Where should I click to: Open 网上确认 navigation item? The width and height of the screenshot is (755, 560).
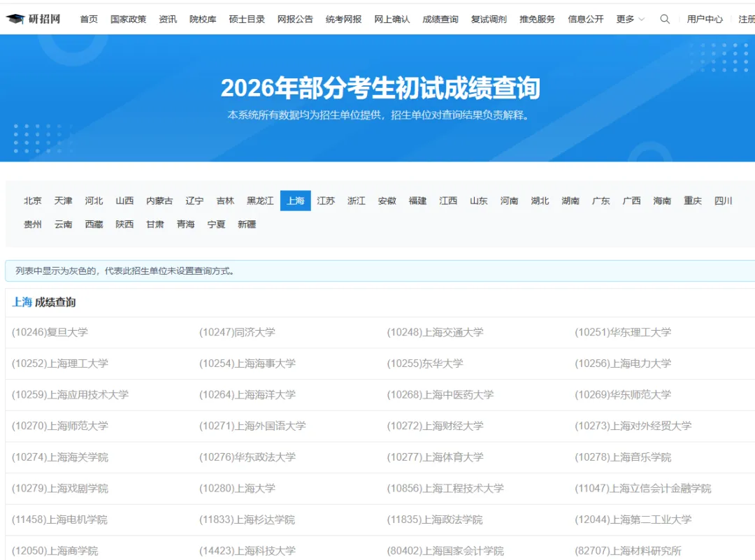click(392, 20)
